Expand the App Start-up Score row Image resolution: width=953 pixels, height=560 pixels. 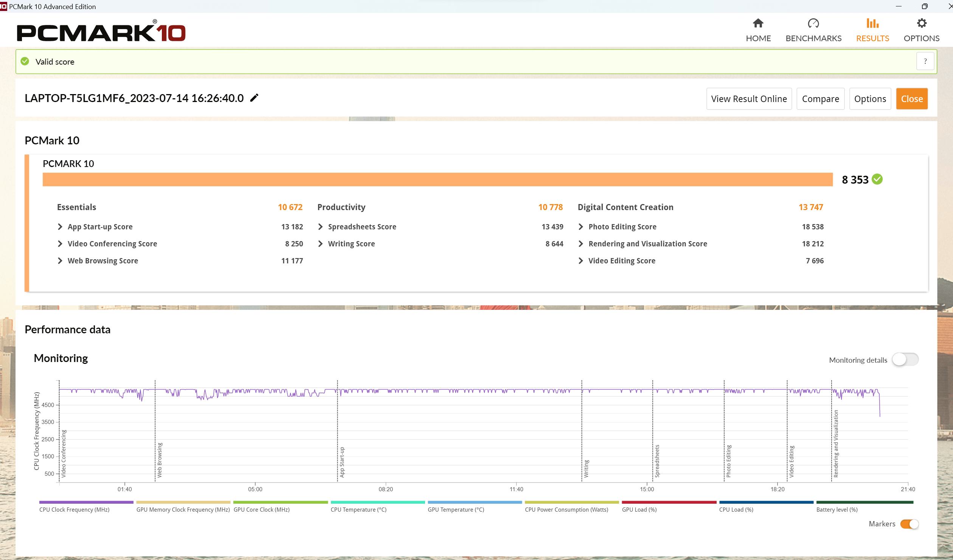(60, 227)
